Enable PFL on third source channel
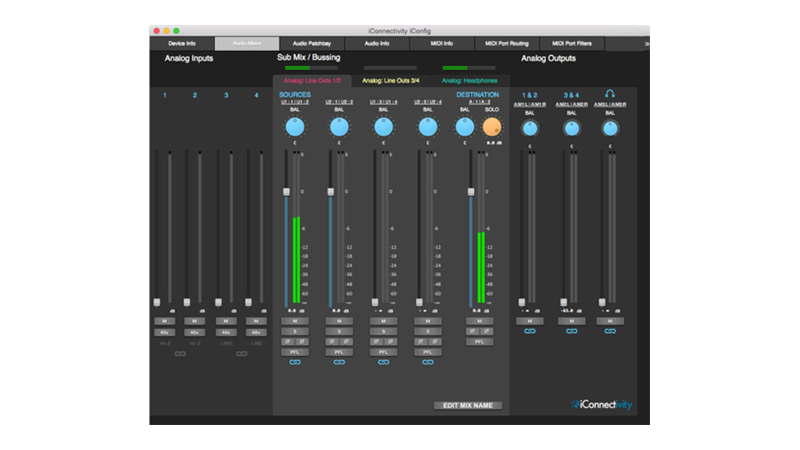The image size is (800, 450). [383, 353]
